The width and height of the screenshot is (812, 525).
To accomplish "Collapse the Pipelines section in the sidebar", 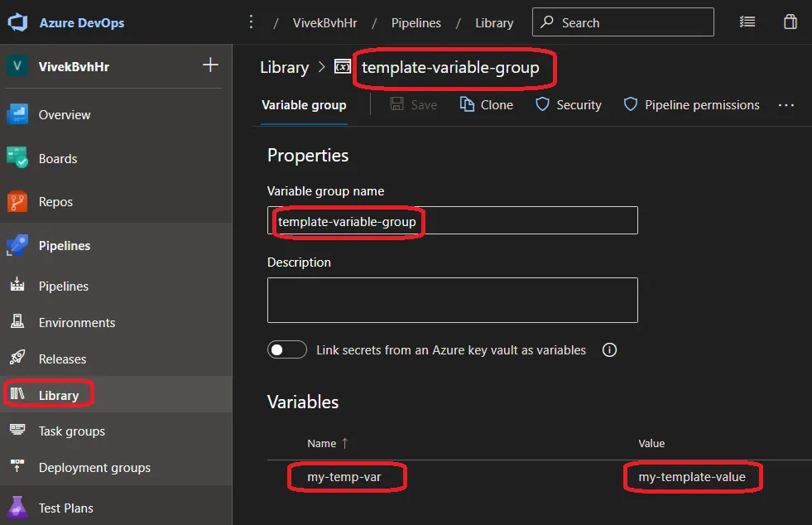I will 65,246.
